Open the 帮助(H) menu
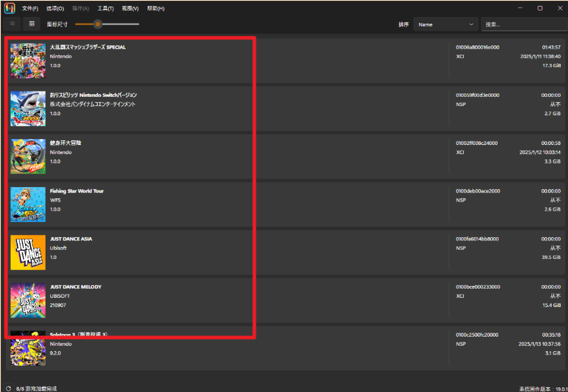This screenshot has width=568, height=392. pos(156,9)
